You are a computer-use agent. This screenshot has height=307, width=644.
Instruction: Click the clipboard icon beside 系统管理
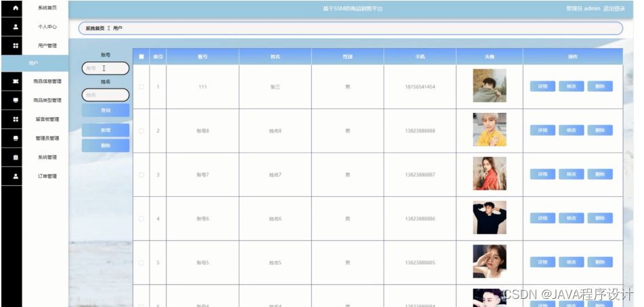16,157
